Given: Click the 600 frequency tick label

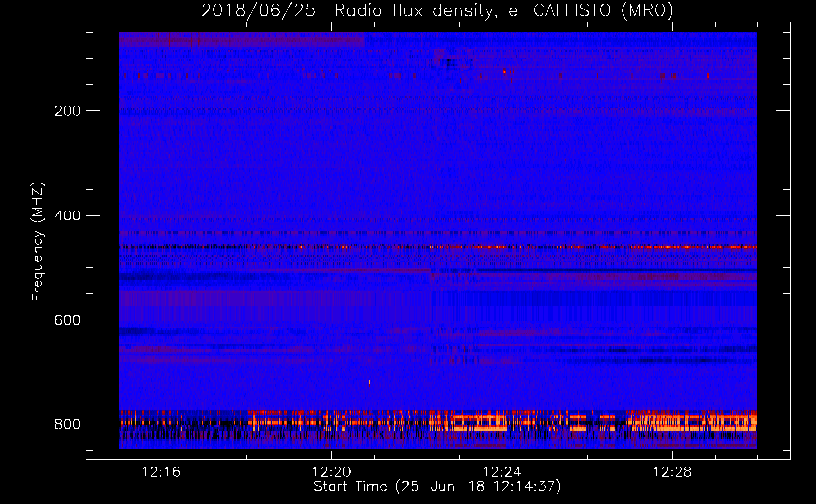Looking at the screenshot, I should [68, 321].
